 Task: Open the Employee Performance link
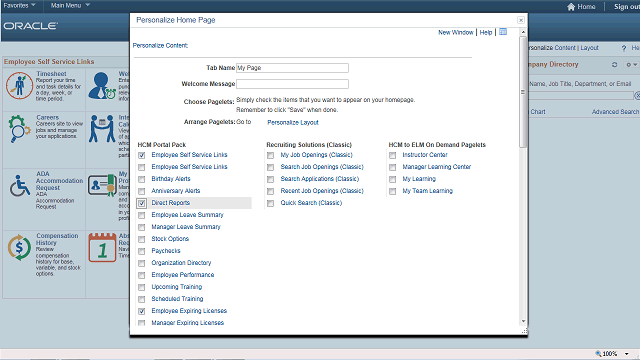(x=182, y=275)
